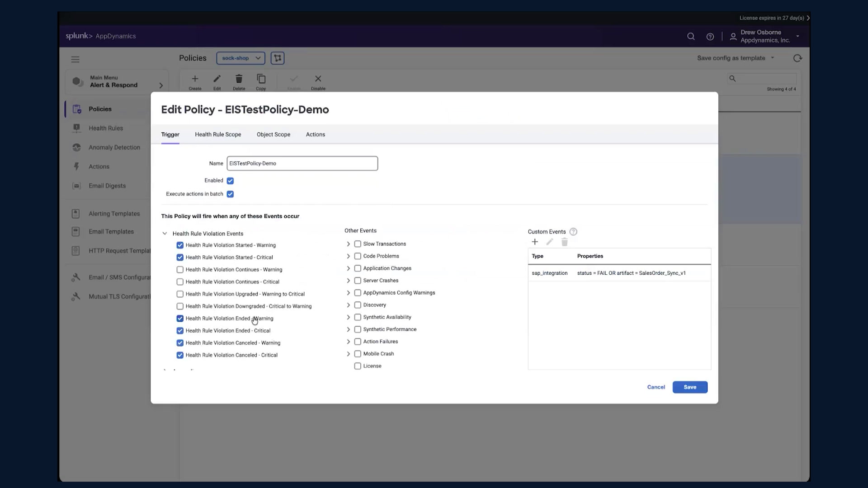This screenshot has height=488, width=868.
Task: Check Health Rule Violation Continues - Warning
Action: [180, 270]
